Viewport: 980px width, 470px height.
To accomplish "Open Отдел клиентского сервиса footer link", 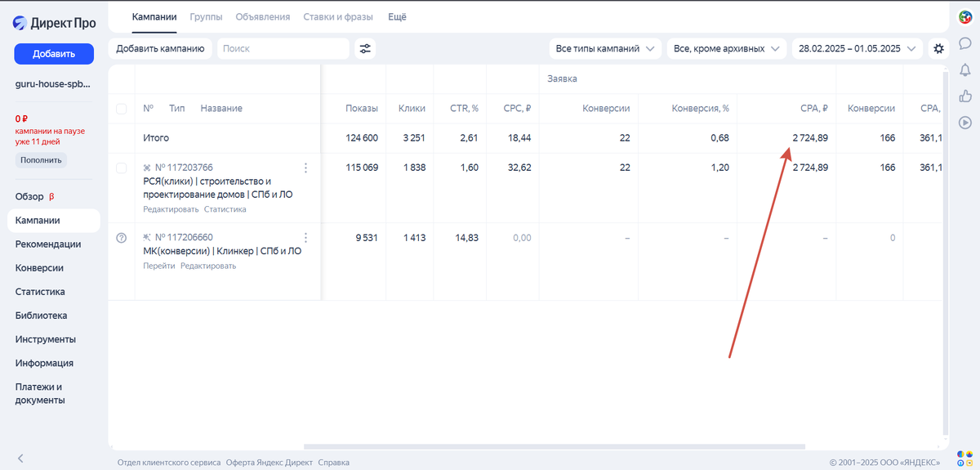I will point(169,463).
